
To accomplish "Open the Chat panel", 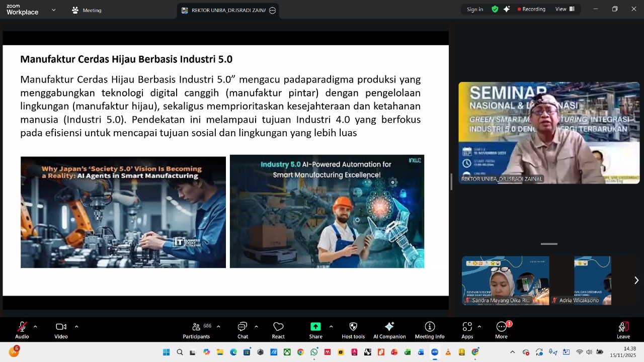I will (x=243, y=330).
